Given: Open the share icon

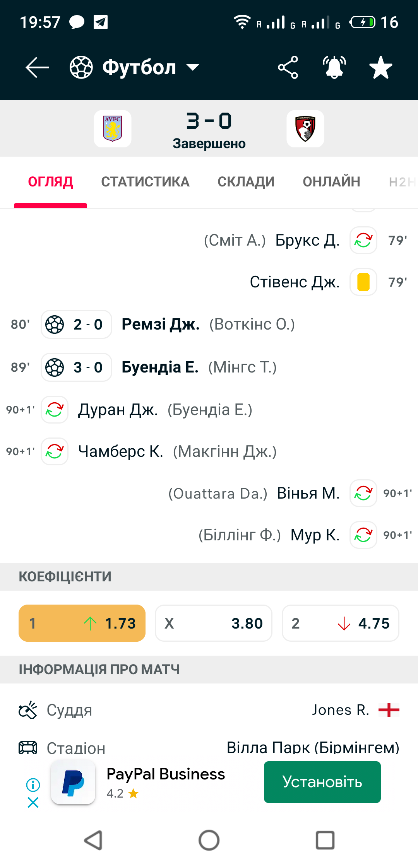Looking at the screenshot, I should point(288,67).
